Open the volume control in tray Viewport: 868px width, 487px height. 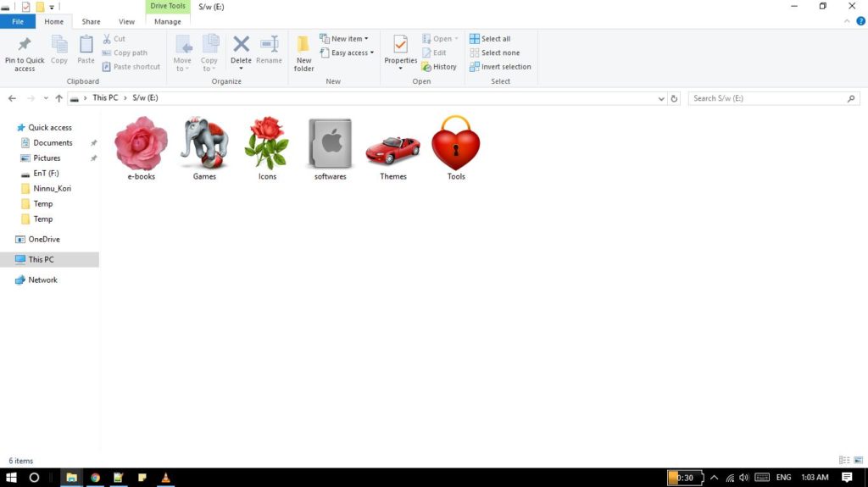pyautogui.click(x=744, y=477)
